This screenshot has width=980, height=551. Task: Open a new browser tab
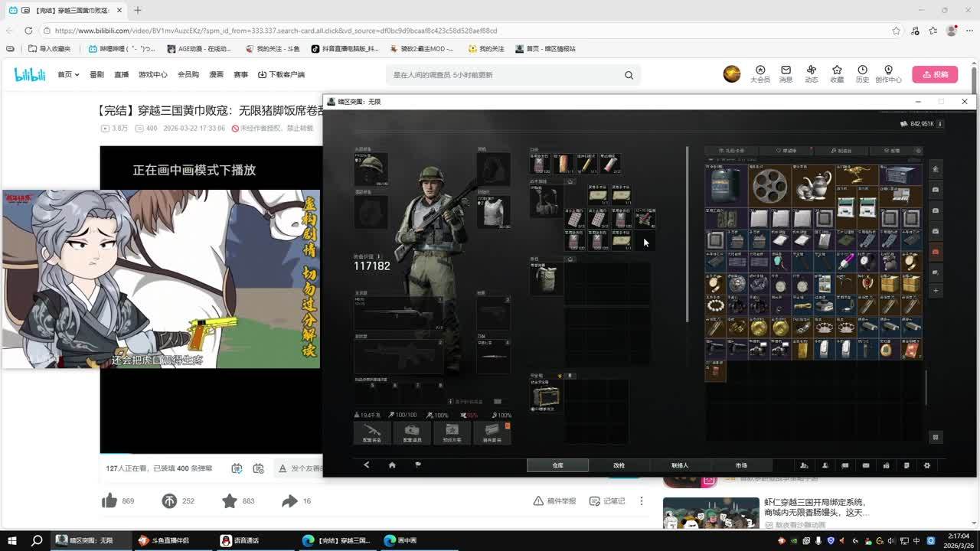tap(138, 10)
